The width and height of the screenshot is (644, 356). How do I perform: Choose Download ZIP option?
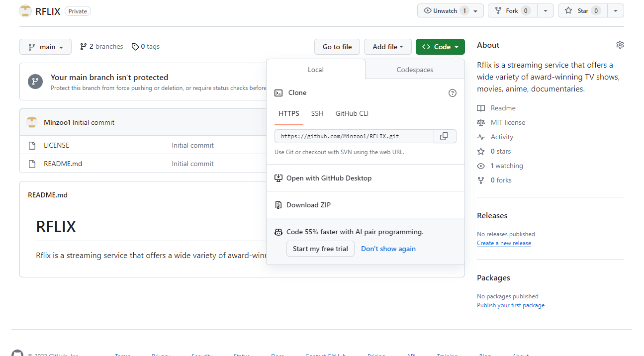366,205
